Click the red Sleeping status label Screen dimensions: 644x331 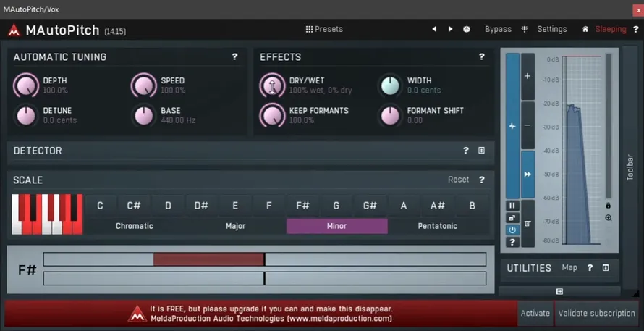[x=611, y=29]
